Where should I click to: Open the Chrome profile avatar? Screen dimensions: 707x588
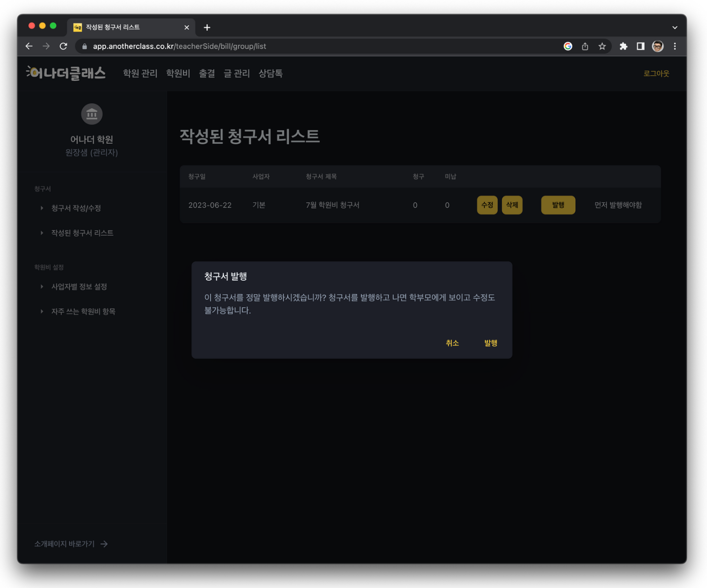pyautogui.click(x=657, y=46)
